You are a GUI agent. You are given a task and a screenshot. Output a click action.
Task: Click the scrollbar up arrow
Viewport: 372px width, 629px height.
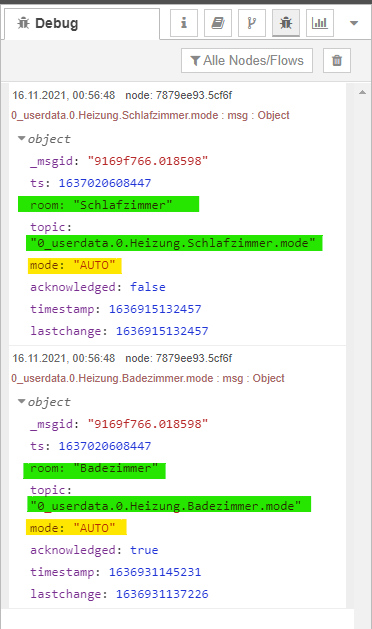[362, 92]
